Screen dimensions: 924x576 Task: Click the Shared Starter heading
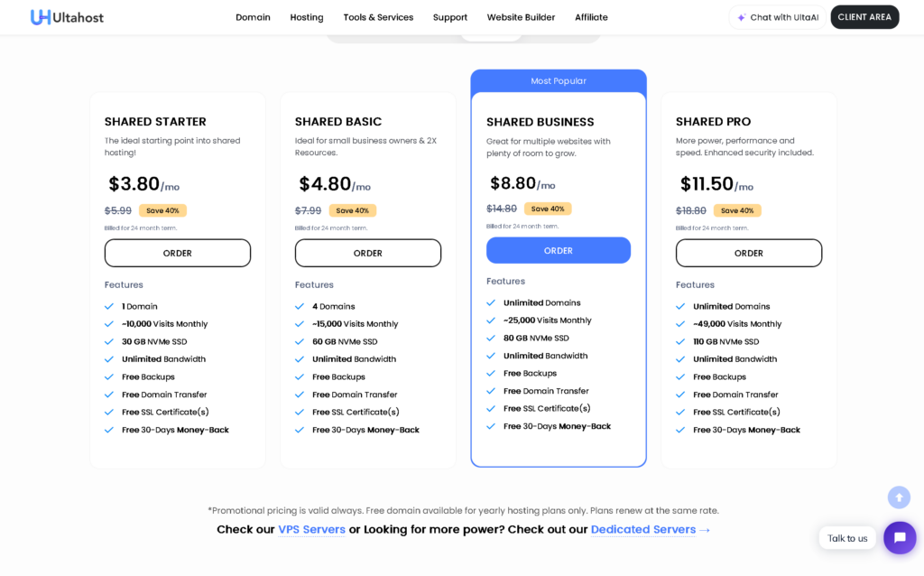pyautogui.click(x=155, y=122)
